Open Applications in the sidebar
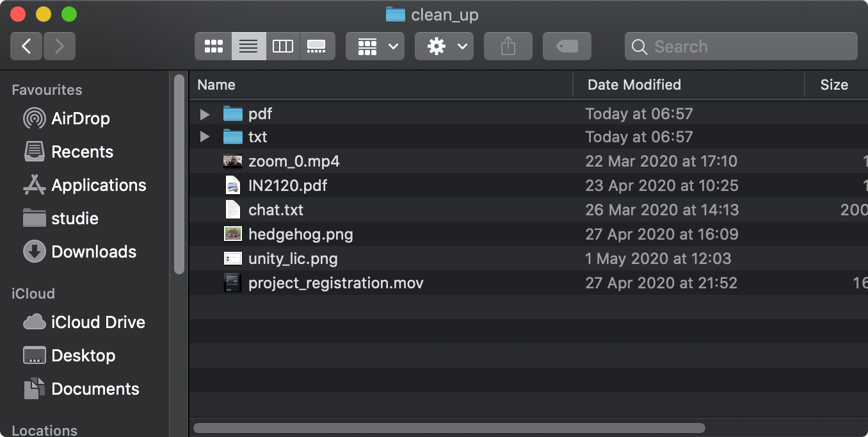The image size is (868, 437). point(84,185)
